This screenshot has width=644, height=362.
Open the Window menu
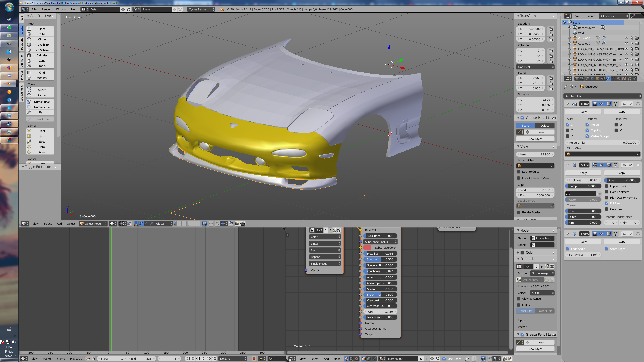pos(61,9)
